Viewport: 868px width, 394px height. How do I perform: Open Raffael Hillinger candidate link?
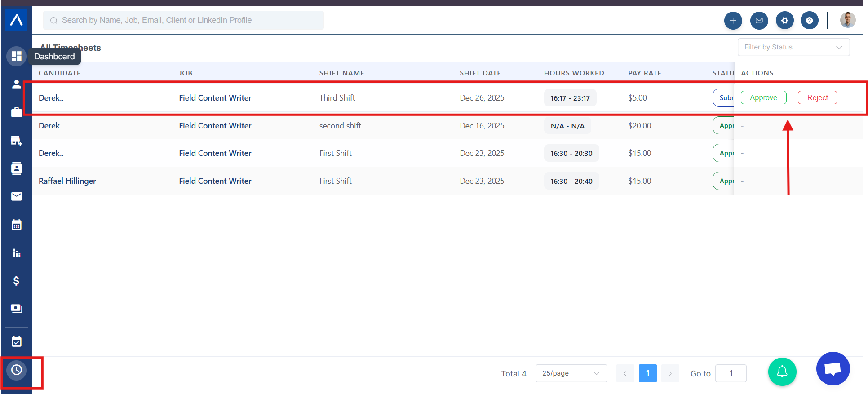67,181
